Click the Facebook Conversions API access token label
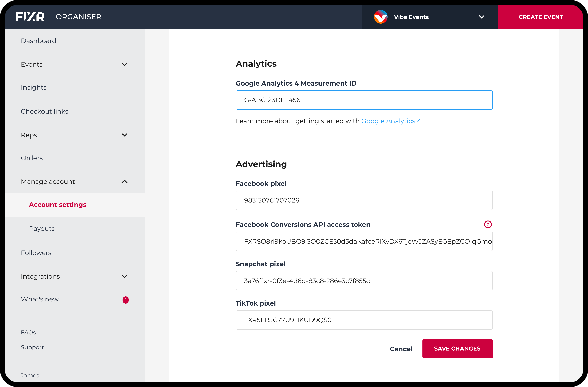The width and height of the screenshot is (588, 387). coord(303,225)
